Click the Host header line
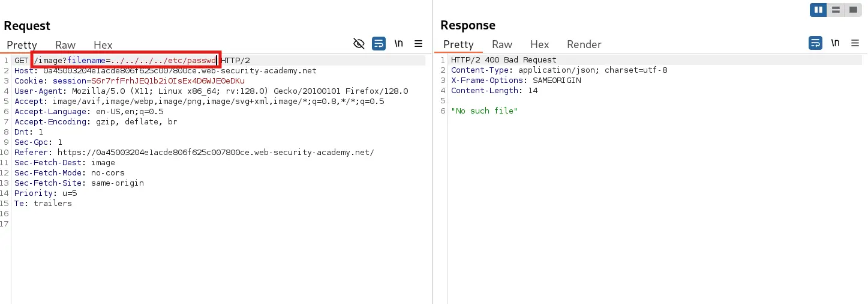868x304 pixels. click(166, 71)
